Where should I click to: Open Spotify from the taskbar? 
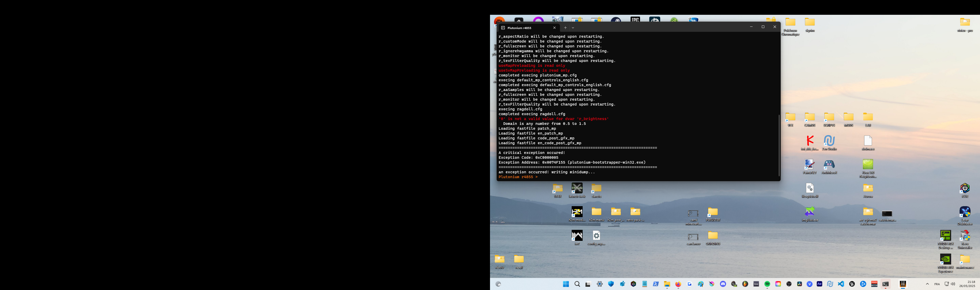(767, 284)
